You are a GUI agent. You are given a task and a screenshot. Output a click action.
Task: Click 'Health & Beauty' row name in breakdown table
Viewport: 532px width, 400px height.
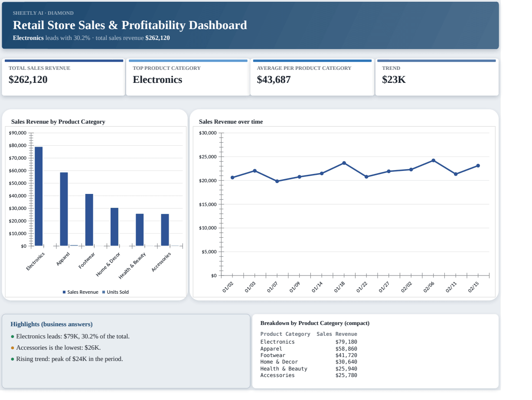284,369
